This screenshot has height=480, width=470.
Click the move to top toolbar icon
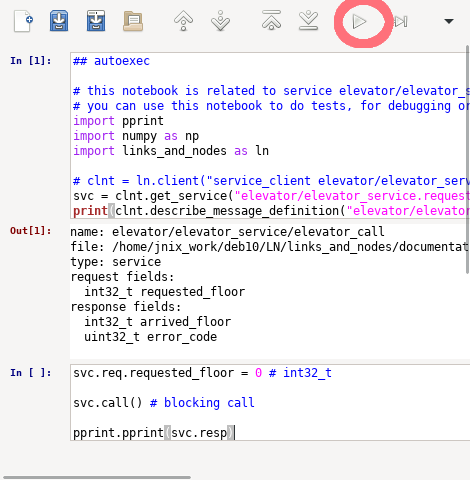[x=271, y=20]
